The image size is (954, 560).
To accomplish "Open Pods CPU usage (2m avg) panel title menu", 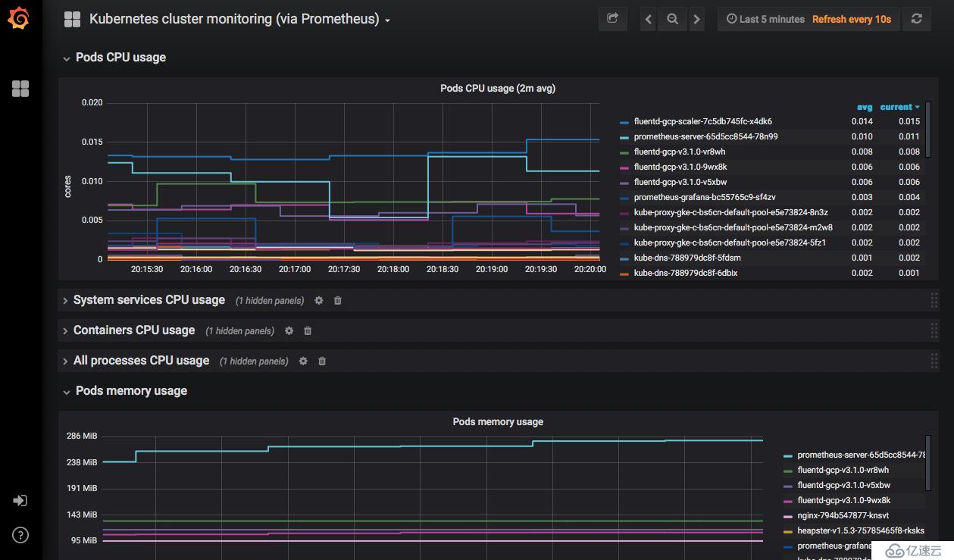I will pos(498,89).
